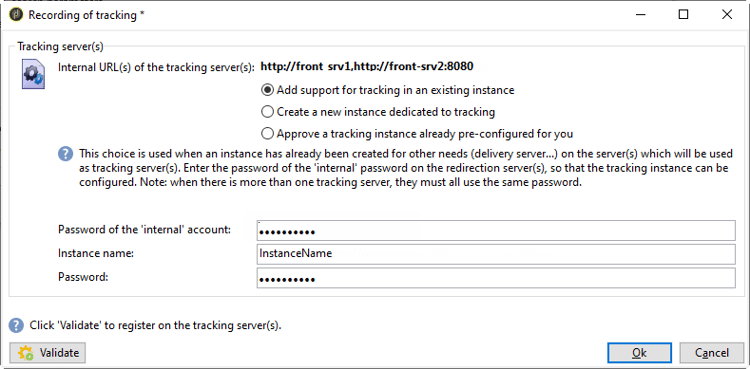The width and height of the screenshot is (750, 369).
Task: Focus the bottom Password field
Action: click(x=496, y=278)
